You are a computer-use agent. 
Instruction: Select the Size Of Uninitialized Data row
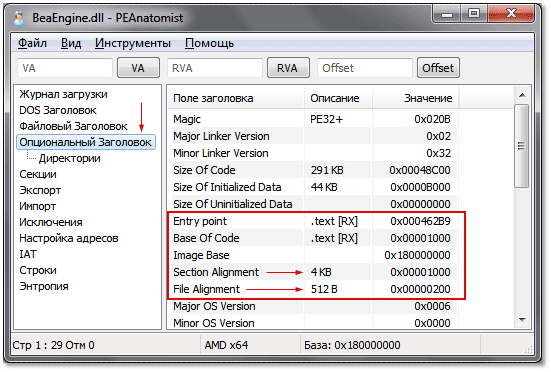pyautogui.click(x=313, y=204)
